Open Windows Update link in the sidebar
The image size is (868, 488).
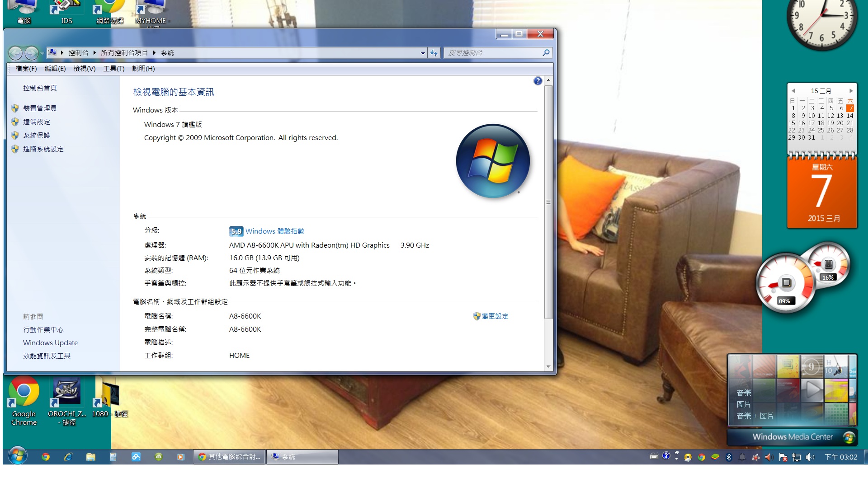[x=50, y=343]
